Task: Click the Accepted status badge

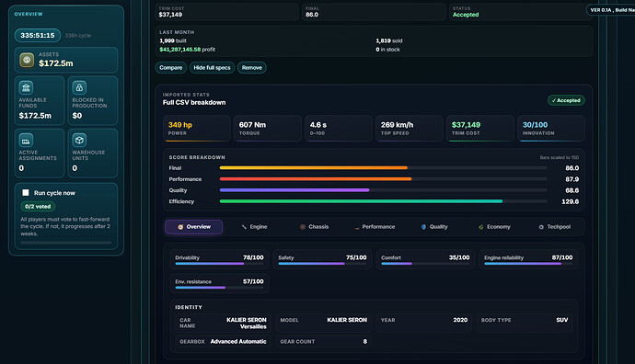Action: click(566, 100)
